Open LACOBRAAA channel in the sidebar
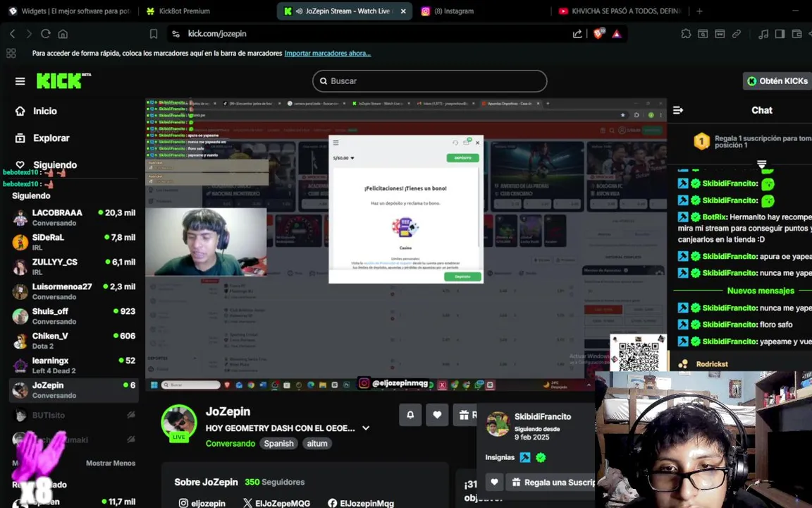Image resolution: width=812 pixels, height=508 pixels. click(74, 217)
